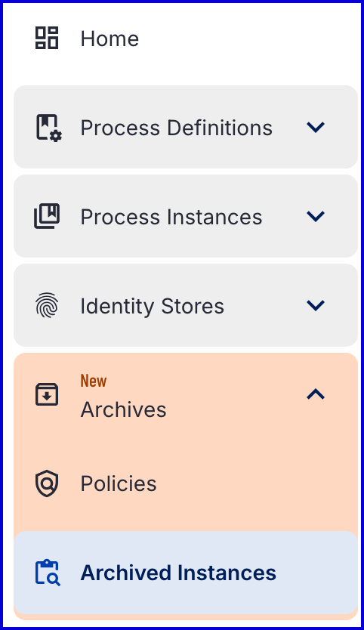Open the Process Definitions menu label
Screen dimensions: 364x630
tap(177, 128)
